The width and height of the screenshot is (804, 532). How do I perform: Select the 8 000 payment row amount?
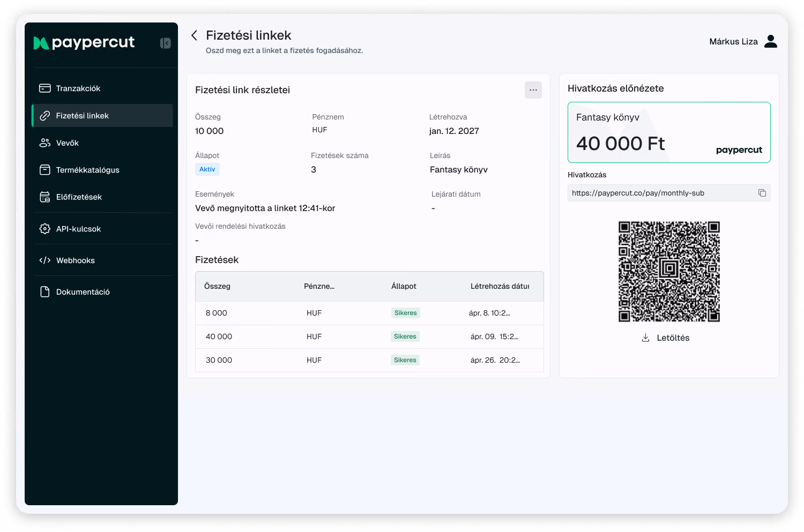tap(217, 313)
